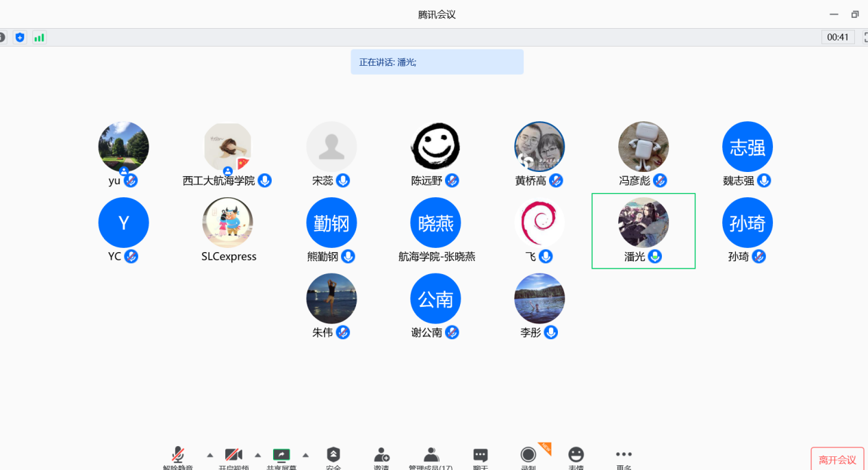Click the mic icon next to 西工大航海学院
Viewport: 868px width, 470px height.
pos(264,180)
